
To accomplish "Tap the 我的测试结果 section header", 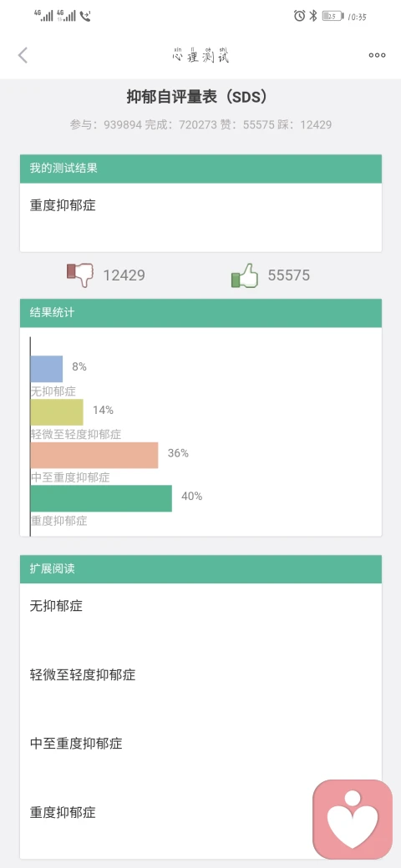I will pyautogui.click(x=200, y=169).
